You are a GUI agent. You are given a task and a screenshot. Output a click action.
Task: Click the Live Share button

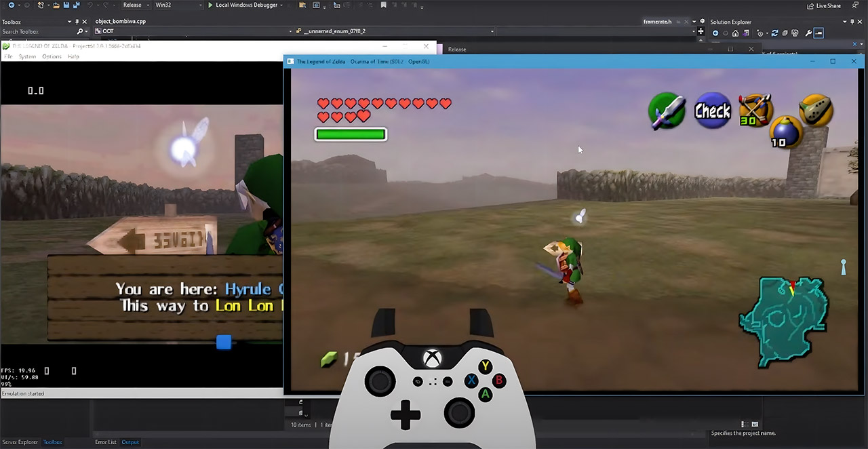pos(823,5)
